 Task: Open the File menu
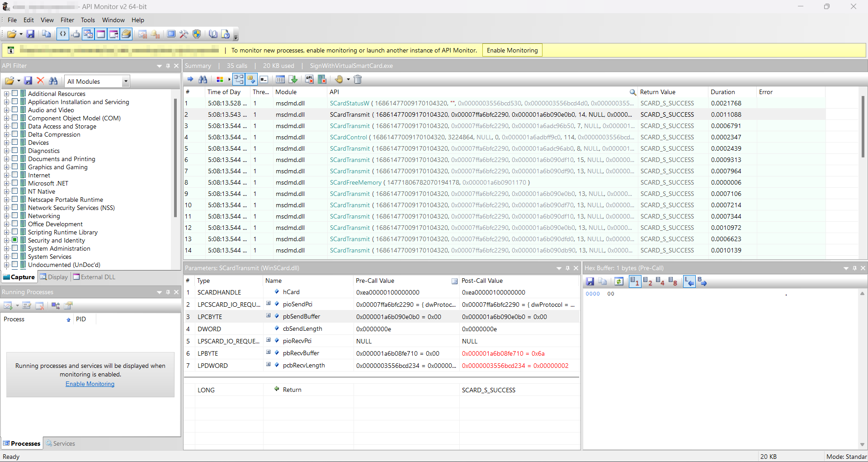[12, 20]
